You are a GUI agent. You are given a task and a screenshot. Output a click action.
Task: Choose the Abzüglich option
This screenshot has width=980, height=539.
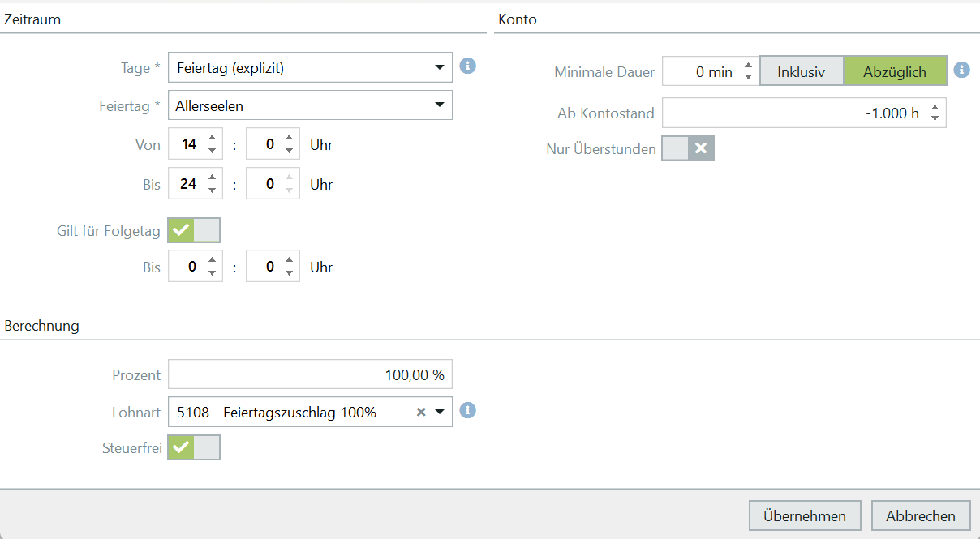894,71
